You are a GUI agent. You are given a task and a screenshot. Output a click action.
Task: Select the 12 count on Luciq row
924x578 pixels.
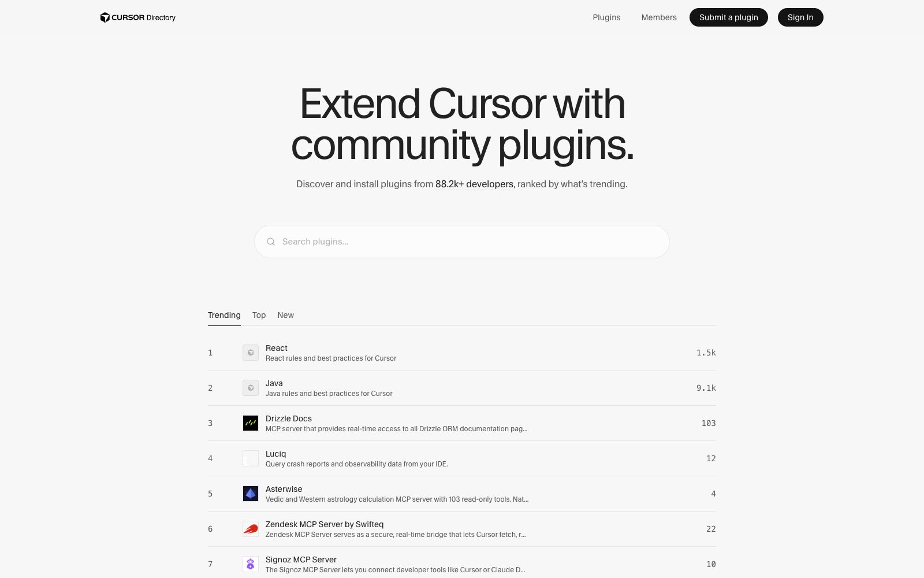(x=711, y=458)
